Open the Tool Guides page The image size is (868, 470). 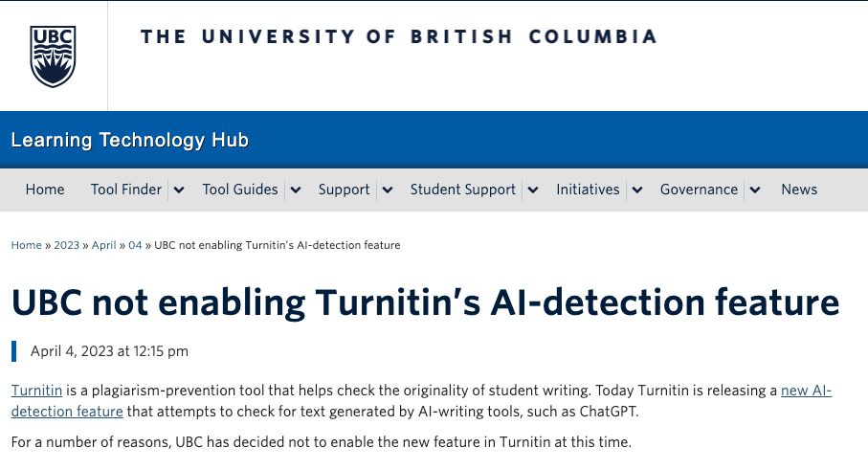click(240, 190)
